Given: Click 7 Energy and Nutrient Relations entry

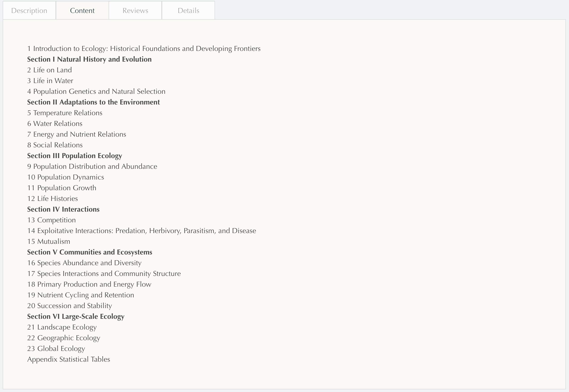Looking at the screenshot, I should 76,134.
